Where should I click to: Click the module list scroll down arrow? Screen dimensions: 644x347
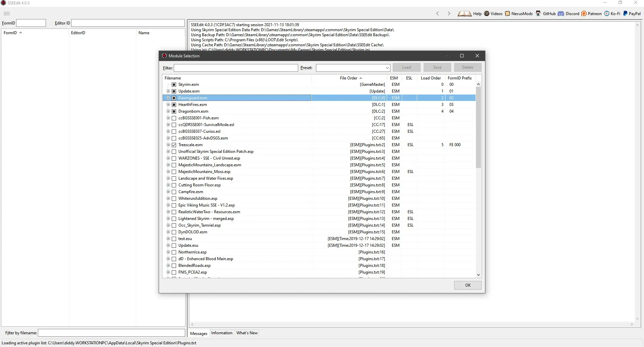pos(478,275)
